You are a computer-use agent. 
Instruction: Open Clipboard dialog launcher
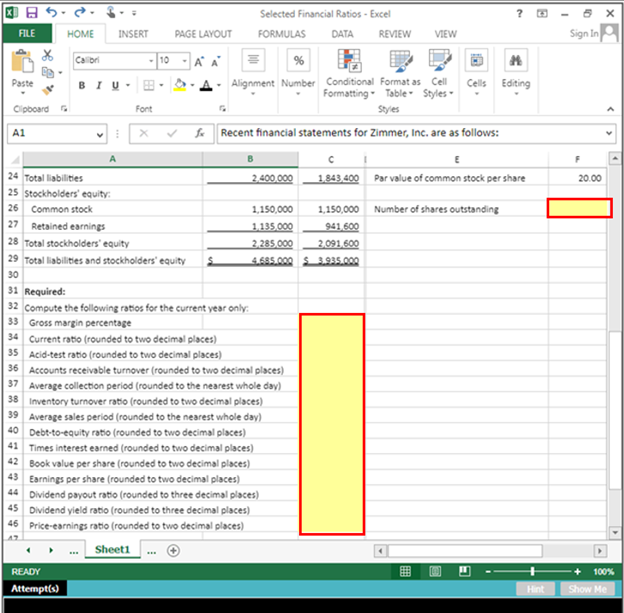(x=64, y=109)
